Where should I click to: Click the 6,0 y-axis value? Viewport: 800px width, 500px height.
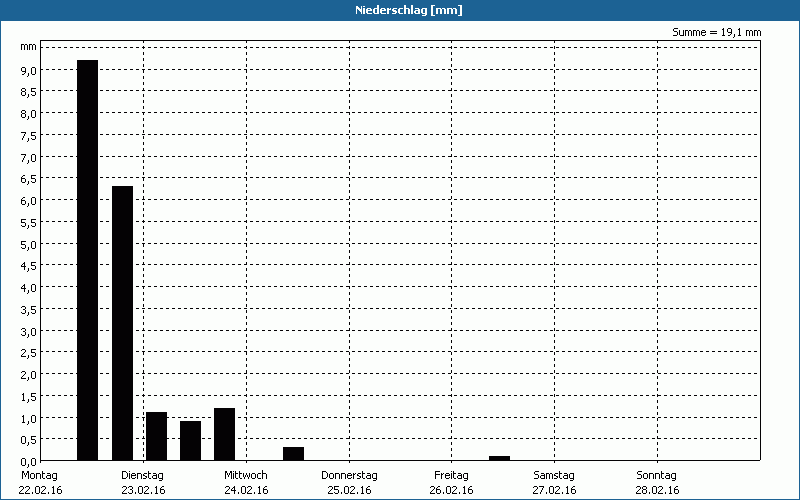(x=29, y=201)
